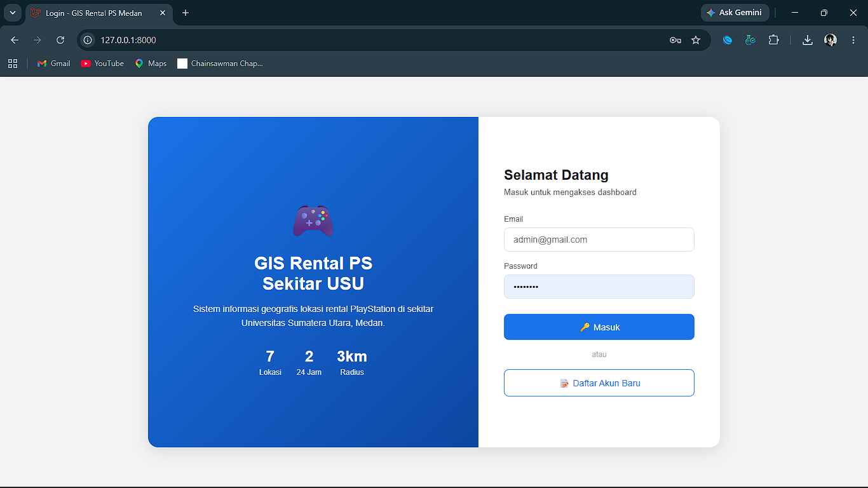Open the Downloads icon in toolbar
The height and width of the screenshot is (488, 868).
pos(808,40)
